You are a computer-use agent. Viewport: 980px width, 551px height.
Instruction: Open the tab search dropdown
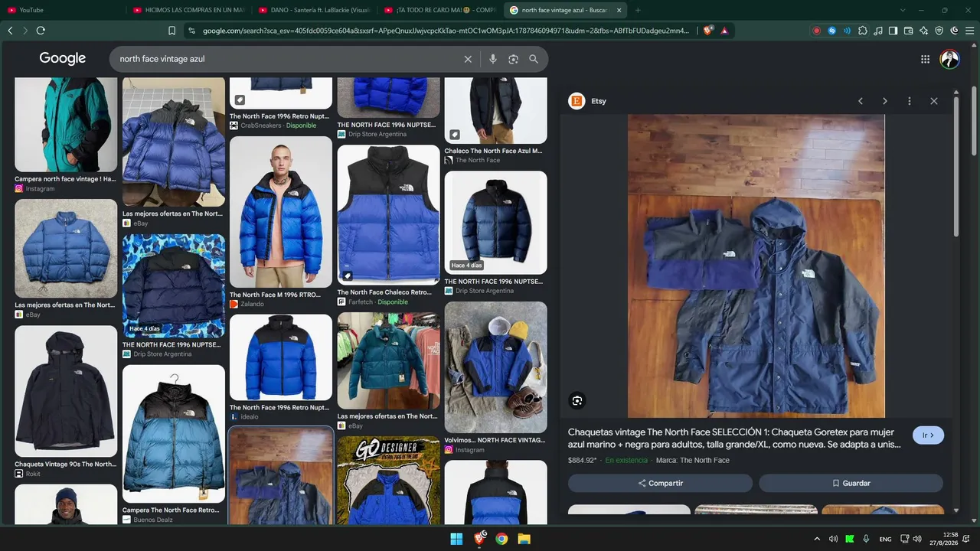903,10
